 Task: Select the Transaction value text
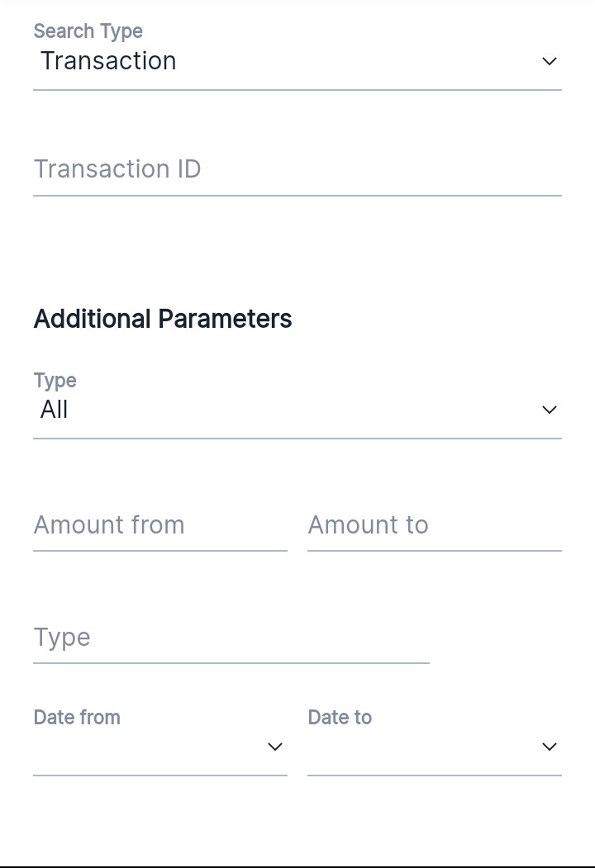[108, 61]
